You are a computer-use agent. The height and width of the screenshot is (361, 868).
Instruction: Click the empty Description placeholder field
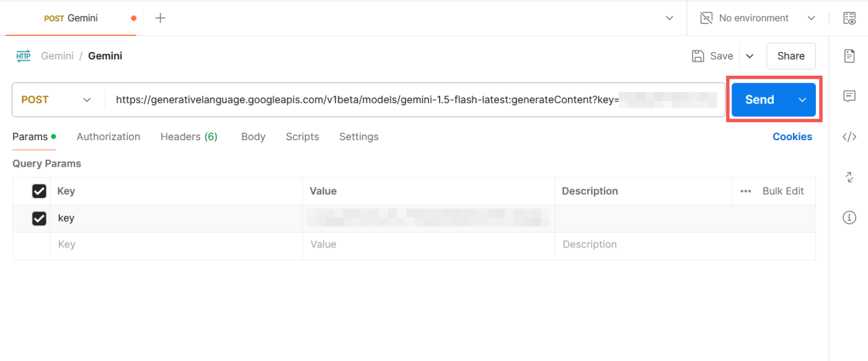[685, 245]
